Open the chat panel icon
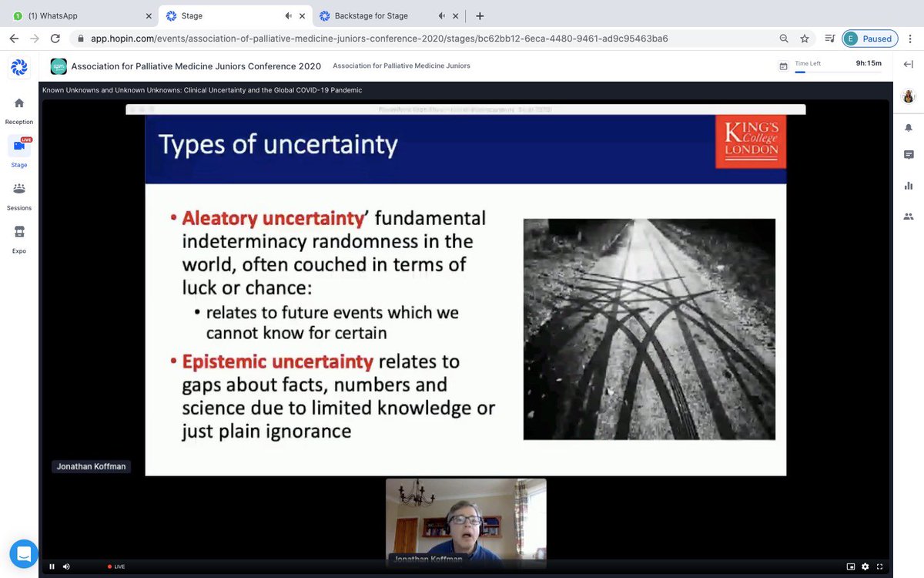924x578 pixels. pyautogui.click(x=909, y=155)
